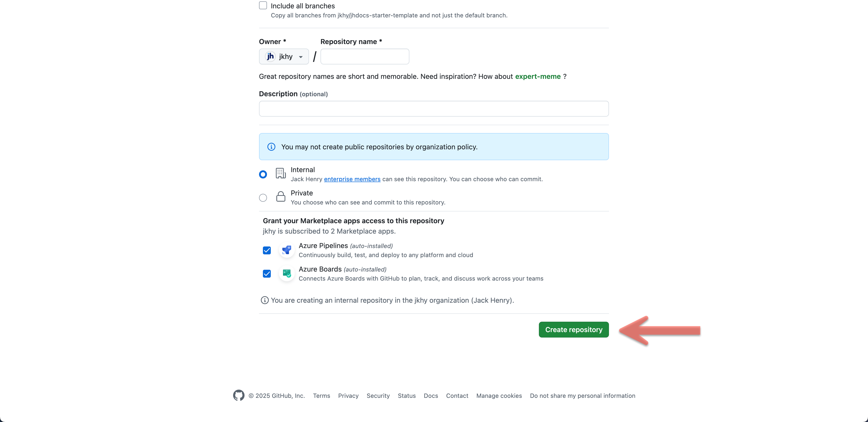Uncheck the Azure Boards checkbox
Image resolution: width=868 pixels, height=422 pixels.
pos(267,274)
